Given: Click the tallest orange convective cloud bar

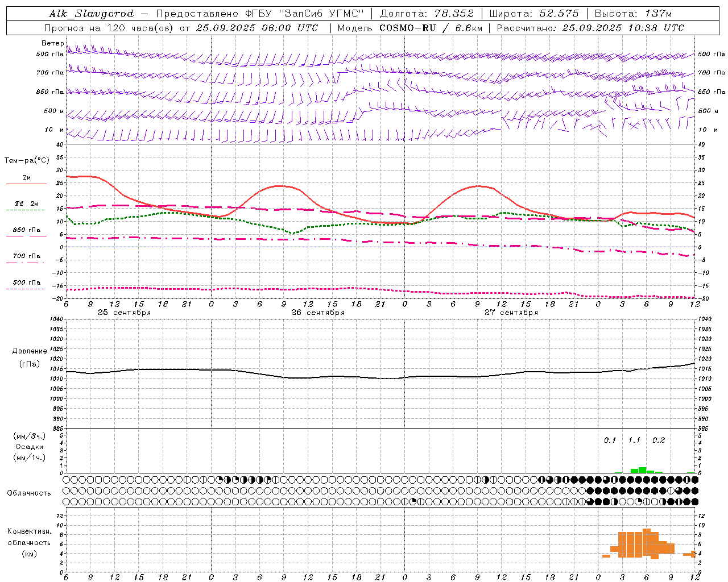Looking at the screenshot, I should click(x=646, y=543).
